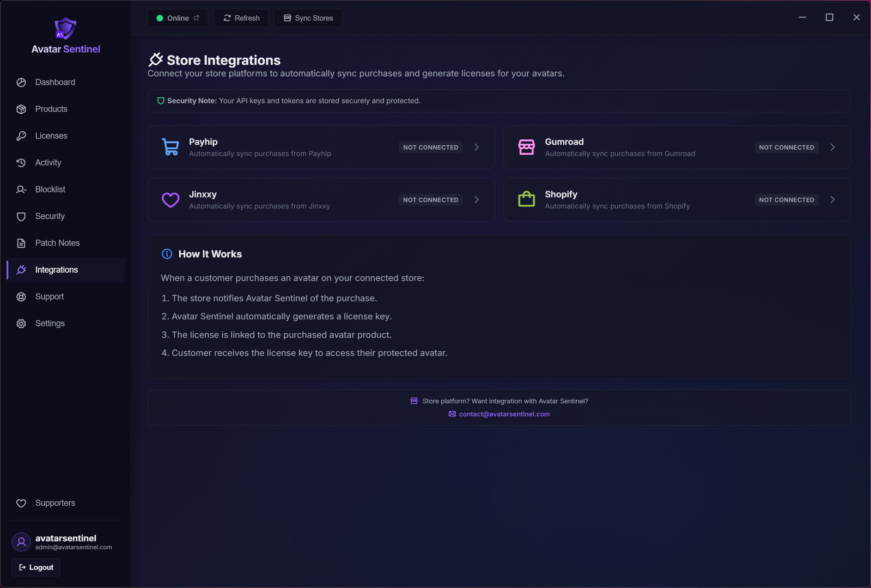
Task: Click the Online status button
Action: click(x=178, y=18)
